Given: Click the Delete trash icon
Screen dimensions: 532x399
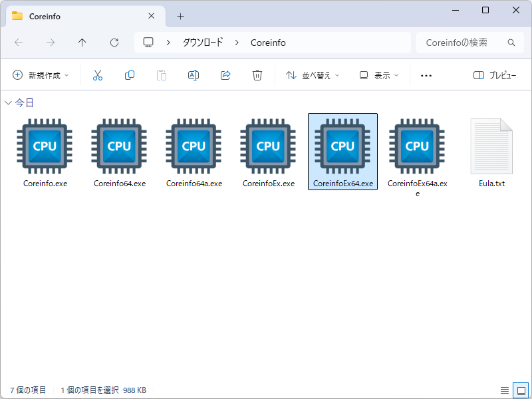Looking at the screenshot, I should point(257,75).
